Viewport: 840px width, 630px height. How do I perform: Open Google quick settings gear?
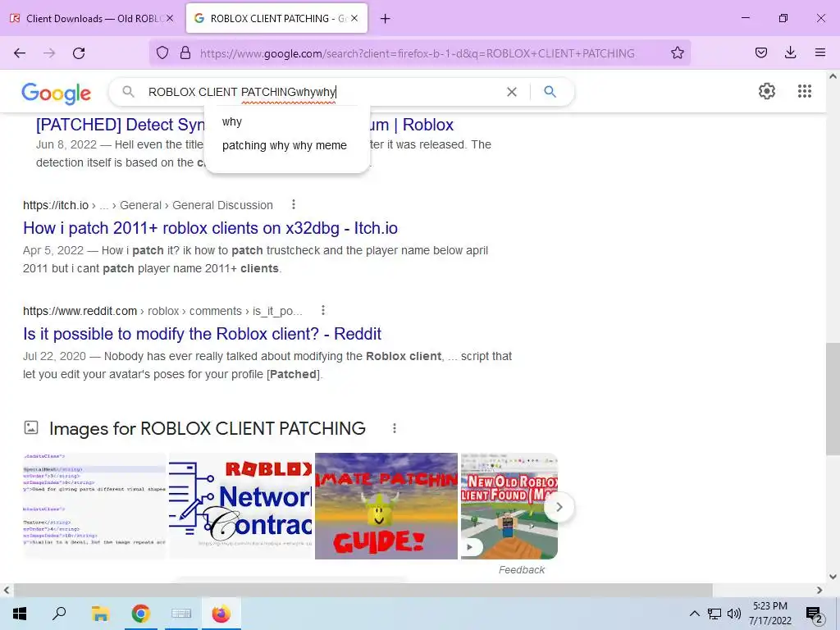click(767, 91)
